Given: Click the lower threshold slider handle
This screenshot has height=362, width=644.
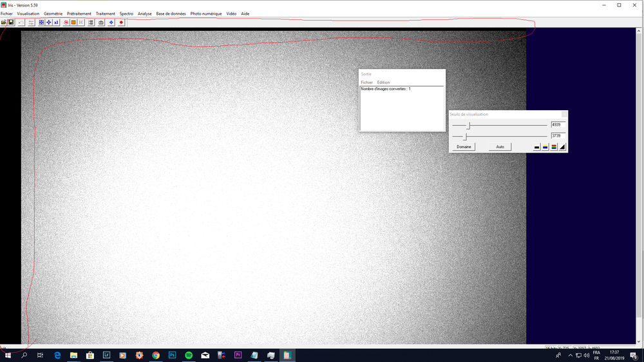Looking at the screenshot, I should (x=466, y=136).
